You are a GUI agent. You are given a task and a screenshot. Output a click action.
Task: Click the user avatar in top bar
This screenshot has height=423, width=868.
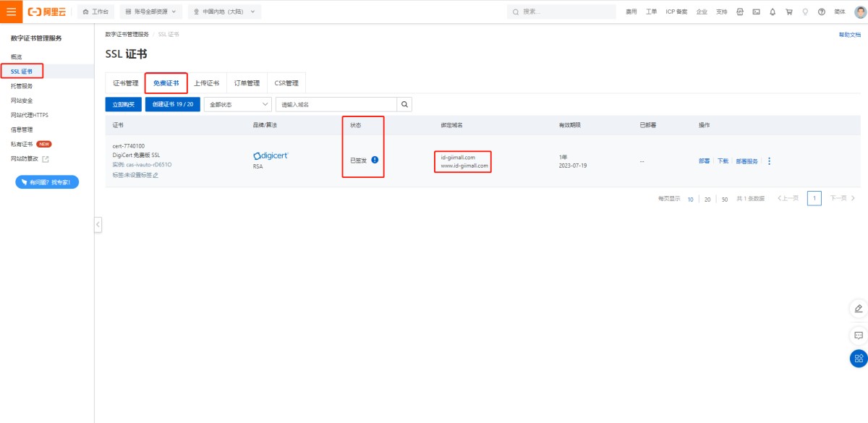click(x=858, y=12)
